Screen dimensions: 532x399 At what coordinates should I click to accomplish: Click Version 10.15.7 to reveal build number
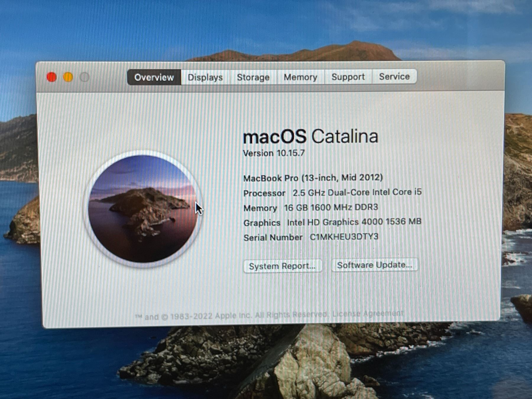pos(274,153)
